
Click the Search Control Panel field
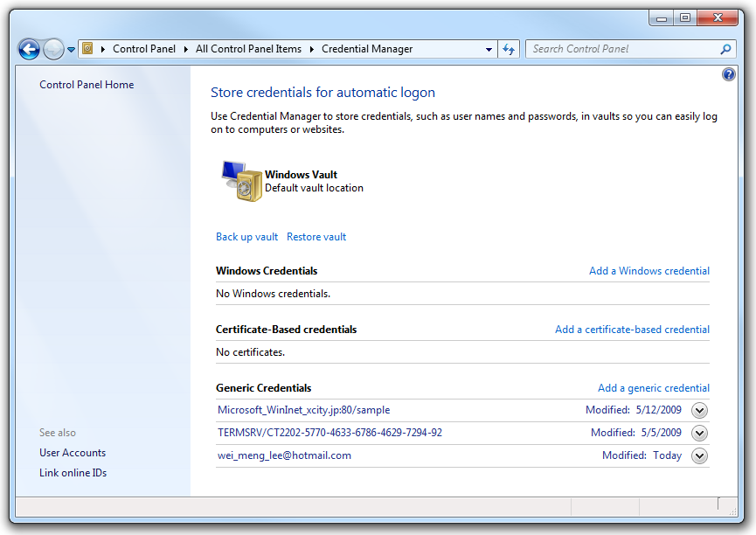[631, 49]
